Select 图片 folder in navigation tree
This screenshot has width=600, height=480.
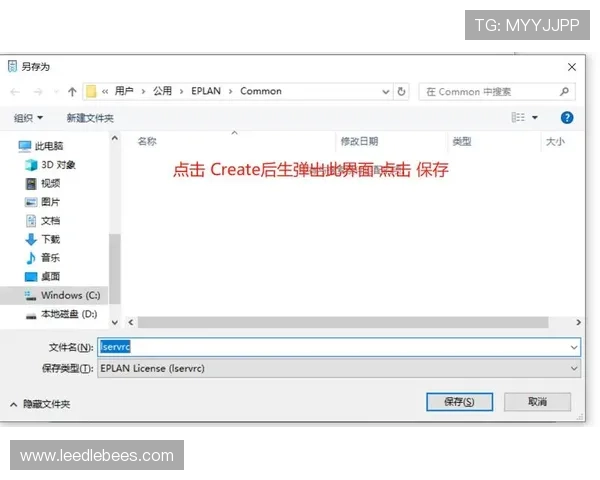42,202
